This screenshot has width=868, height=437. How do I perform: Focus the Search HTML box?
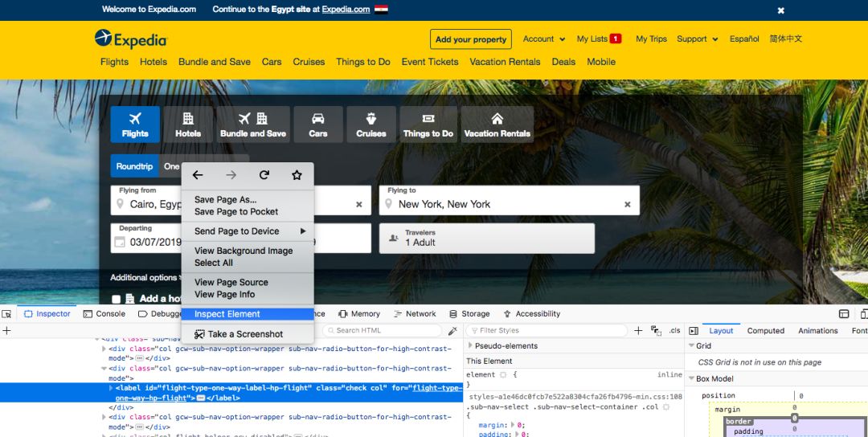pyautogui.click(x=382, y=330)
